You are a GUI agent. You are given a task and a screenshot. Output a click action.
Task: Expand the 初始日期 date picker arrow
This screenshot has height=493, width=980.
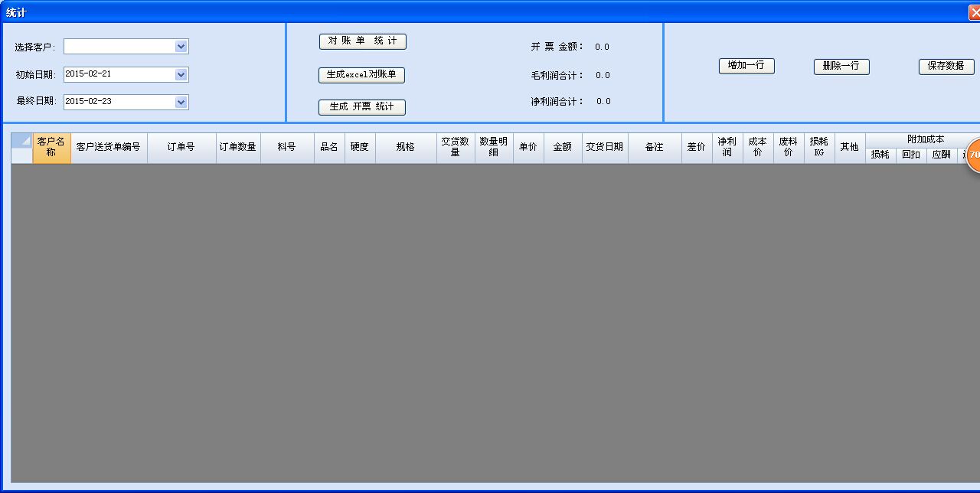coord(181,74)
